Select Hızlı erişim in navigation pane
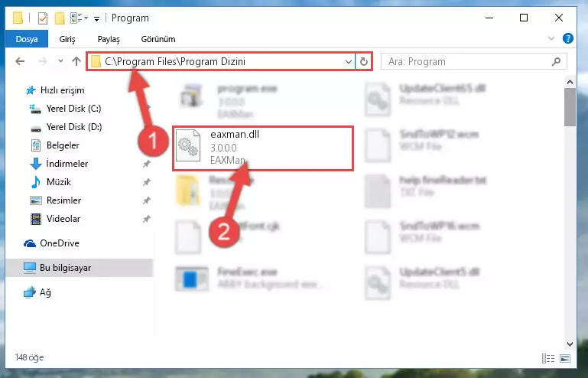Viewport: 588px width, 378px height. pos(55,90)
